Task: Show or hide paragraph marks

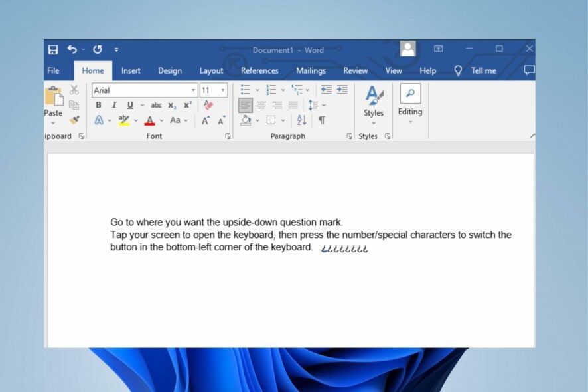Action: [x=321, y=120]
